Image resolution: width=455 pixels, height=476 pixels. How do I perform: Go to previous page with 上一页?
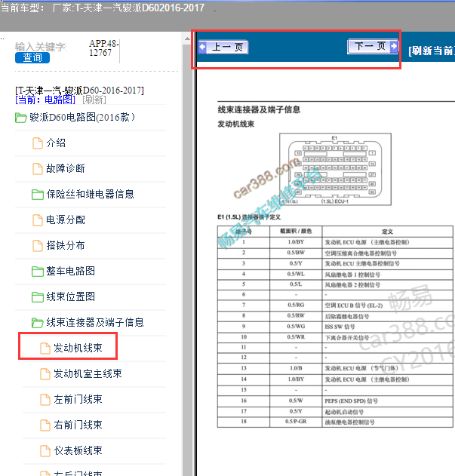223,47
